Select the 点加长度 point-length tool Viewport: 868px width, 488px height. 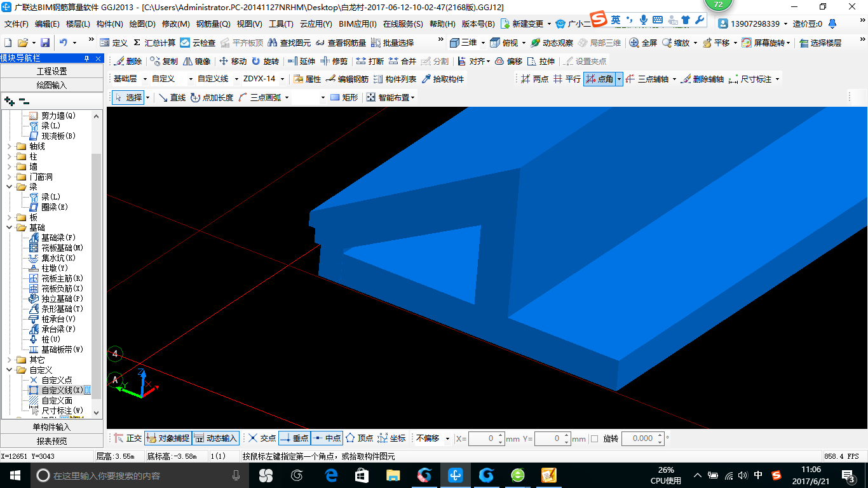212,98
